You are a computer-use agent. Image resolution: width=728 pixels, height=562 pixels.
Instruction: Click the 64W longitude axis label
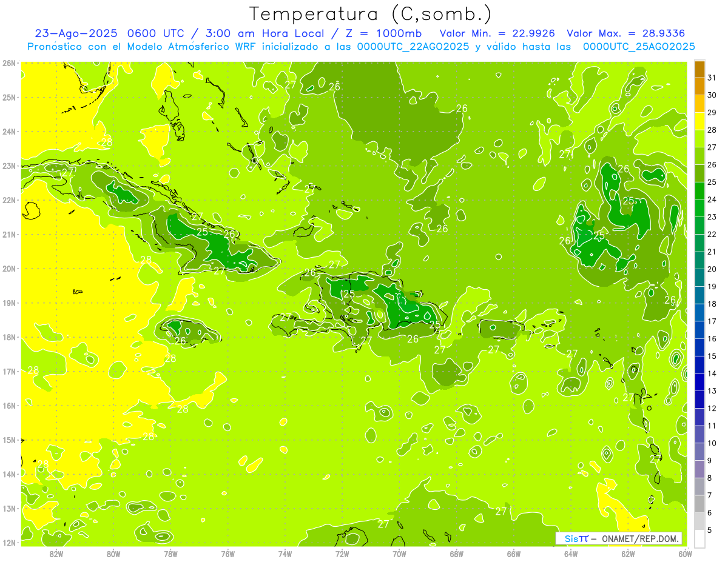click(571, 554)
